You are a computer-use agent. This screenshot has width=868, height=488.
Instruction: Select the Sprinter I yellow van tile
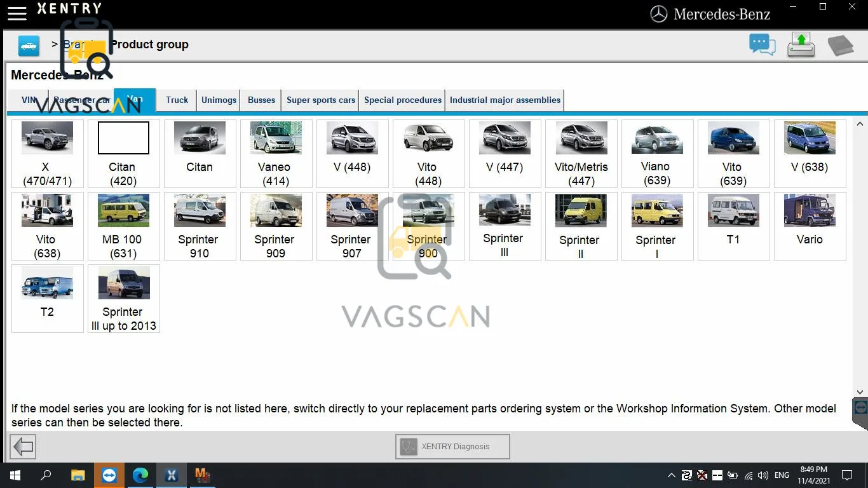click(658, 226)
